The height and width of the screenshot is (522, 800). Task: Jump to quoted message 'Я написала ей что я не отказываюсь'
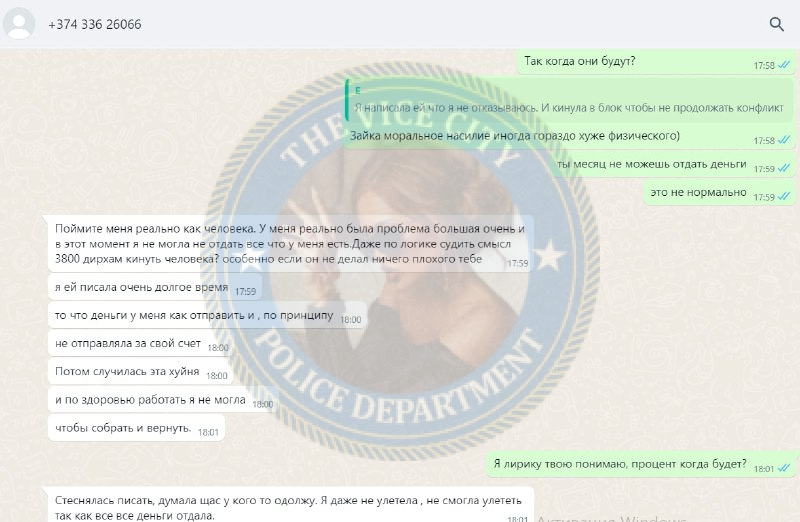570,101
